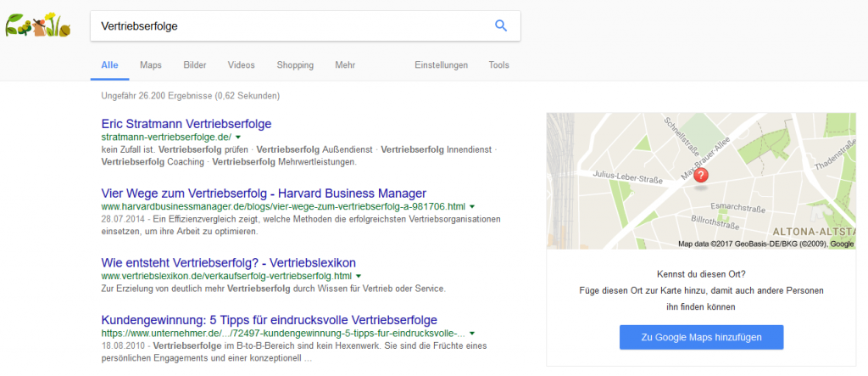Expand dropdown arrow beside stratmann-vertriebserfolge.de URL
The width and height of the screenshot is (868, 376).
pos(238,137)
